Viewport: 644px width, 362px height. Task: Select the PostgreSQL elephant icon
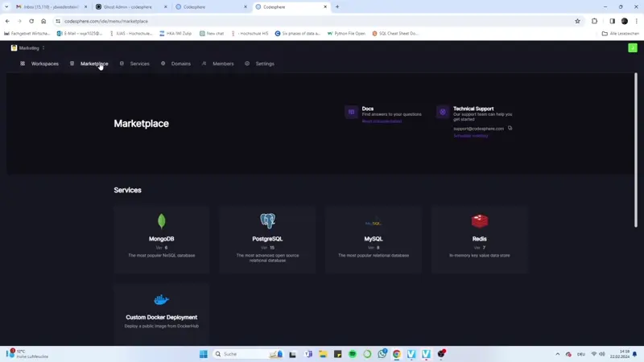[x=267, y=220]
